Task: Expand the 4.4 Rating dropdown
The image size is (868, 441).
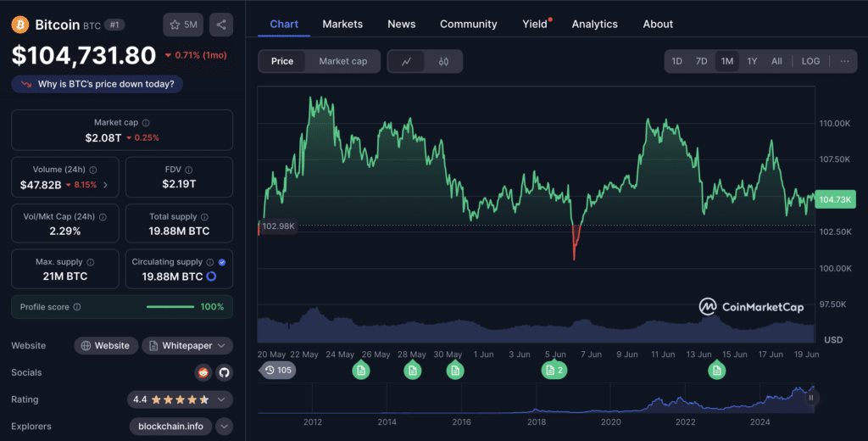Action: click(x=180, y=399)
